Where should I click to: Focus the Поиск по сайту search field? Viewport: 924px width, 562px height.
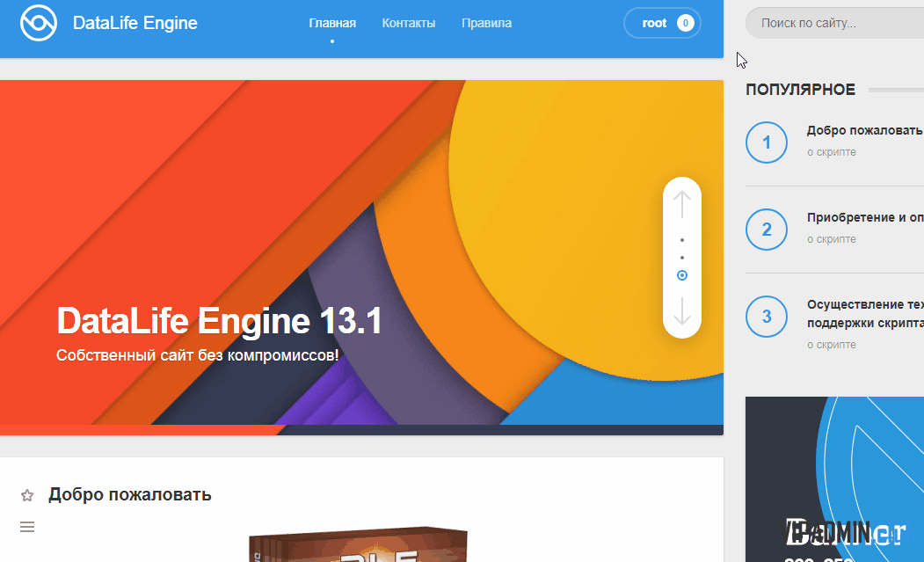pyautogui.click(x=834, y=23)
